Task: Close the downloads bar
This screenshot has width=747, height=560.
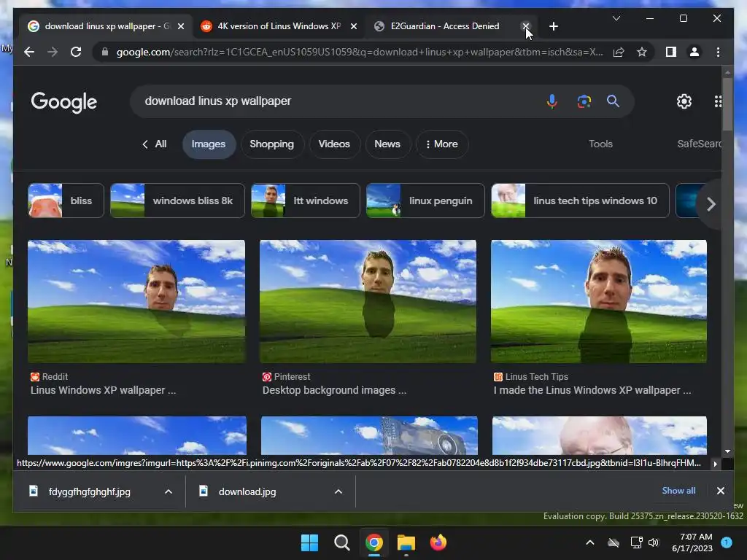Action: click(720, 491)
